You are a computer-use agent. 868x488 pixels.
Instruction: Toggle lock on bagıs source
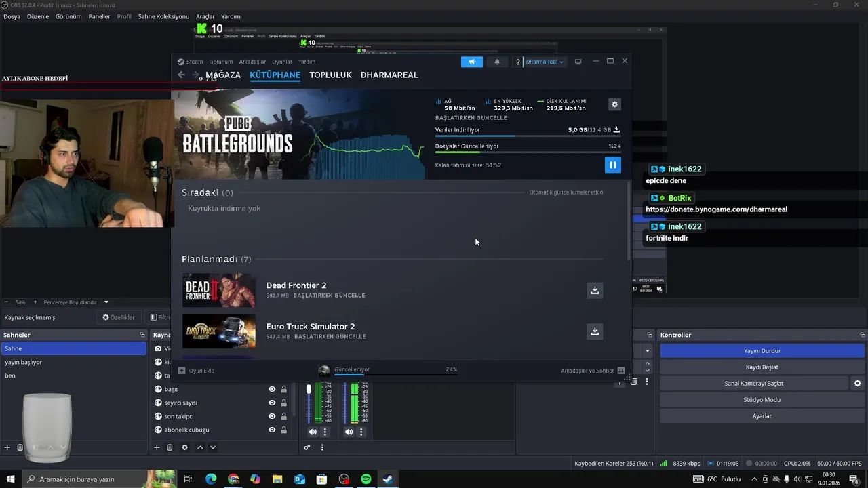pyautogui.click(x=284, y=389)
